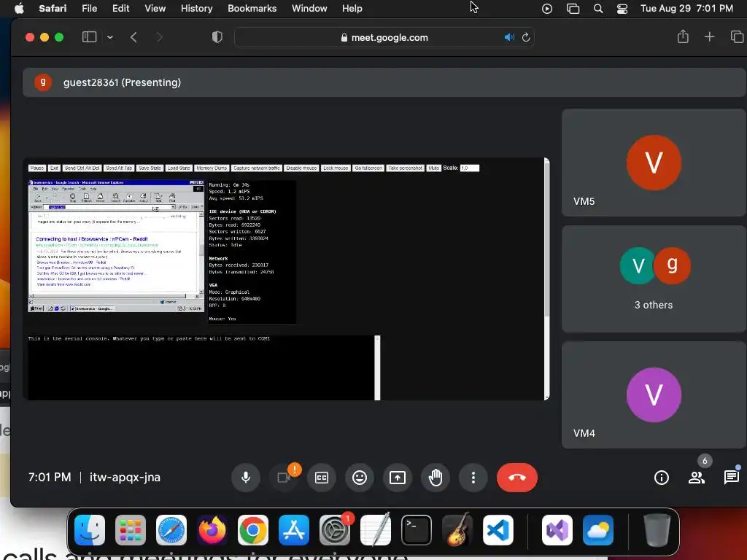The image size is (747, 560).
Task: Reload the page in Safari
Action: coord(526,37)
